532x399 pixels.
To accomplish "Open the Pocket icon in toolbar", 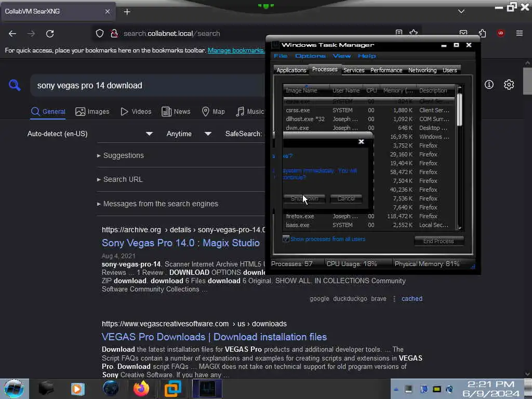I will point(463,33).
